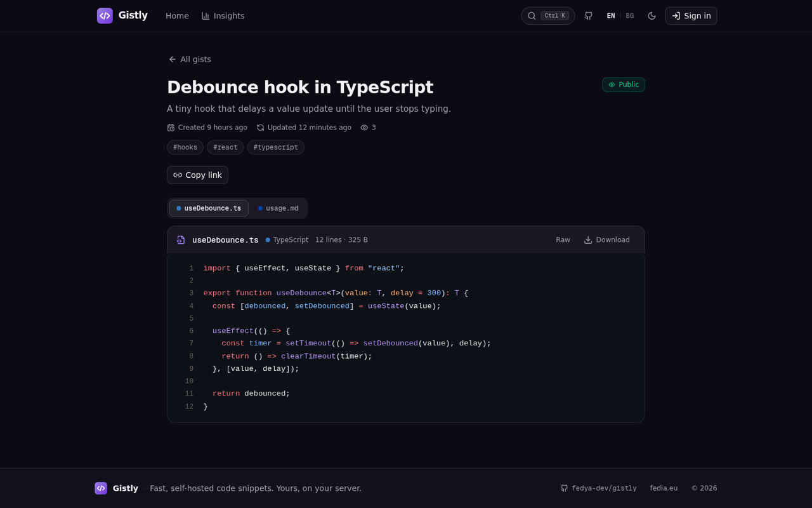This screenshot has height=508, width=812.
Task: Filter by the #hooks tag
Action: click(x=185, y=147)
